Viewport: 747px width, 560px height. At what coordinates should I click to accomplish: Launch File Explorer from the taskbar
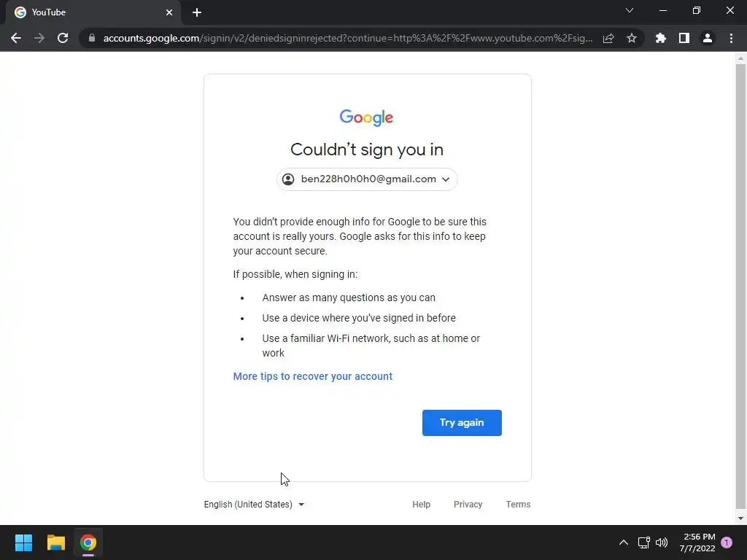click(55, 542)
